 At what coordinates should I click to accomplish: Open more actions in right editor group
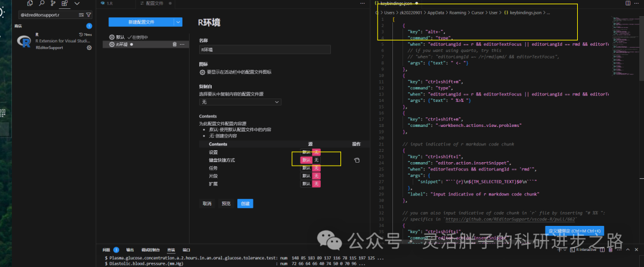[638, 4]
